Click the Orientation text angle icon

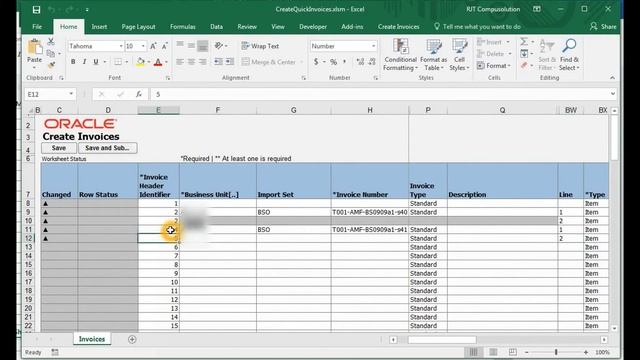[219, 46]
